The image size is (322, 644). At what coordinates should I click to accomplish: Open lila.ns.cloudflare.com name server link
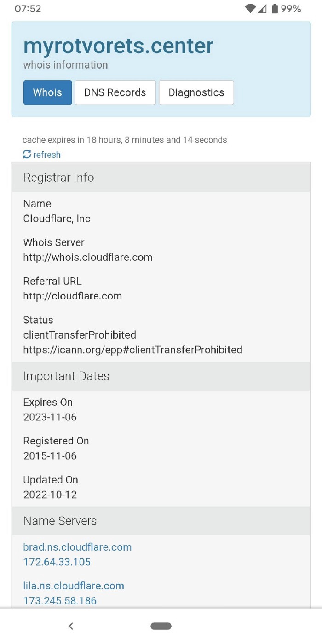[x=74, y=586]
